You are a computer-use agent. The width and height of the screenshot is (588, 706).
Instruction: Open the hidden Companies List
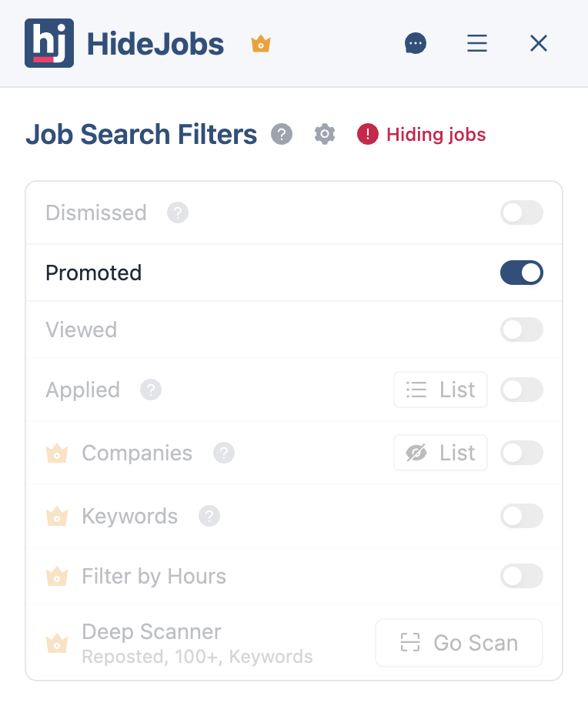[440, 453]
